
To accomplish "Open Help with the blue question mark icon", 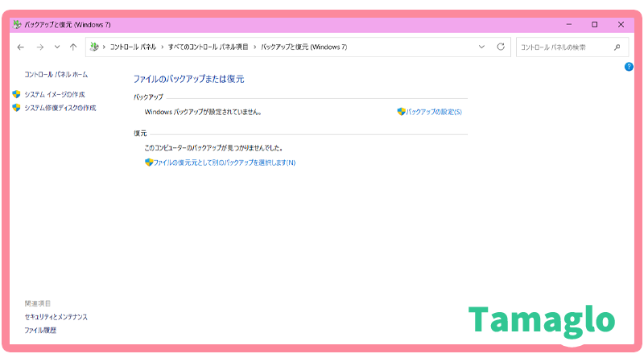I will (629, 67).
